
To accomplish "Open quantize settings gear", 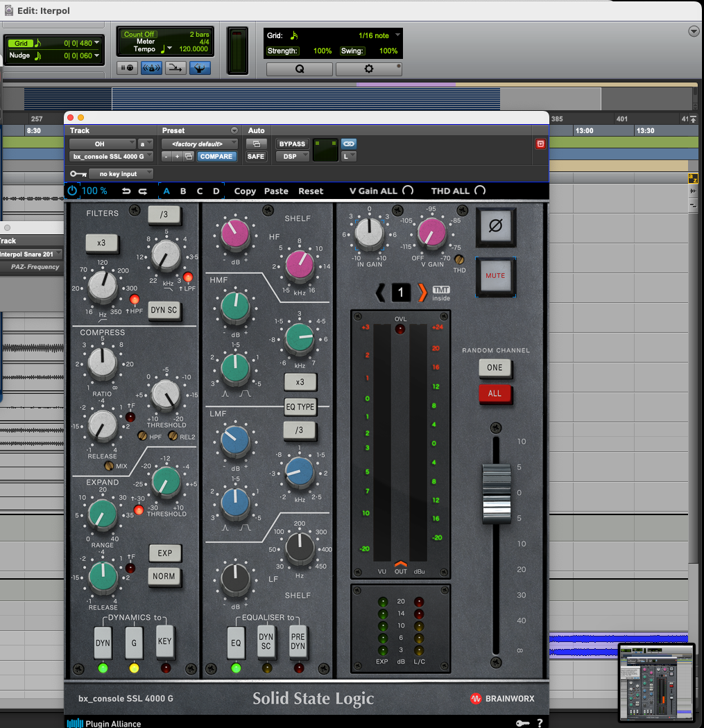I will click(369, 69).
